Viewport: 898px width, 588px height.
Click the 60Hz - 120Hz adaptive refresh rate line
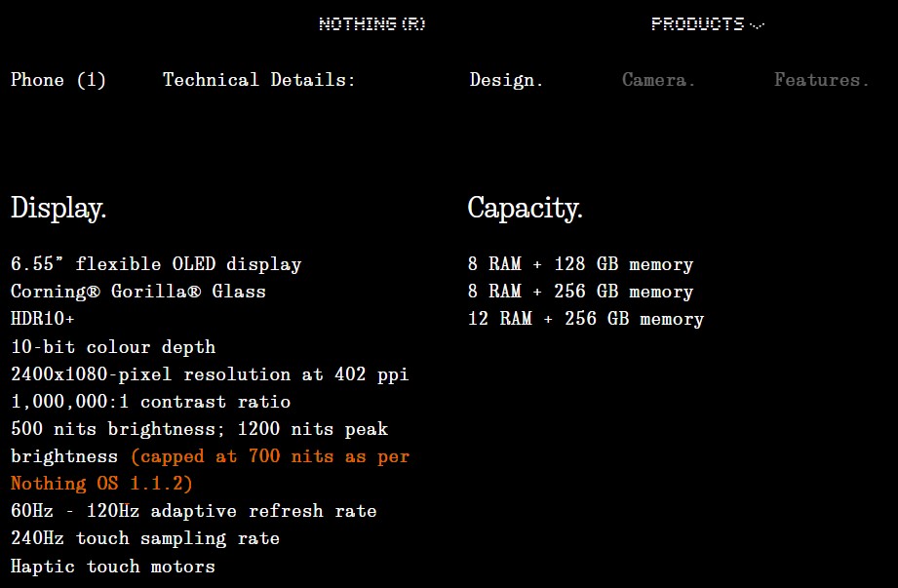[x=194, y=511]
